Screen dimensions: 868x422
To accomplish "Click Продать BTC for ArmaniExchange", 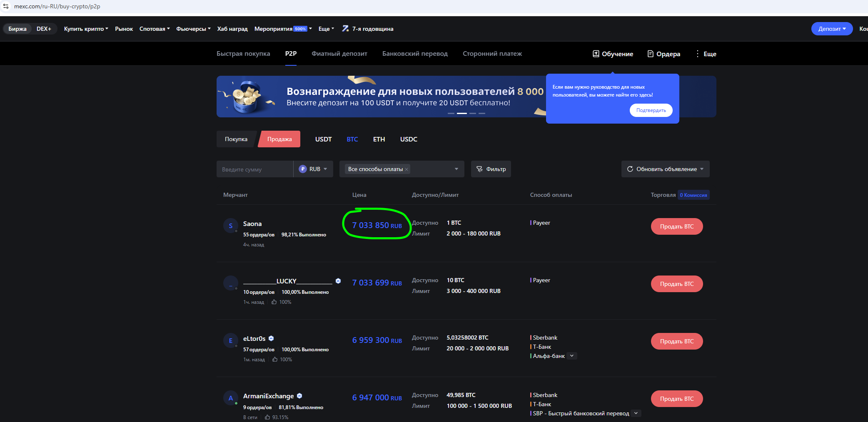I will point(677,399).
